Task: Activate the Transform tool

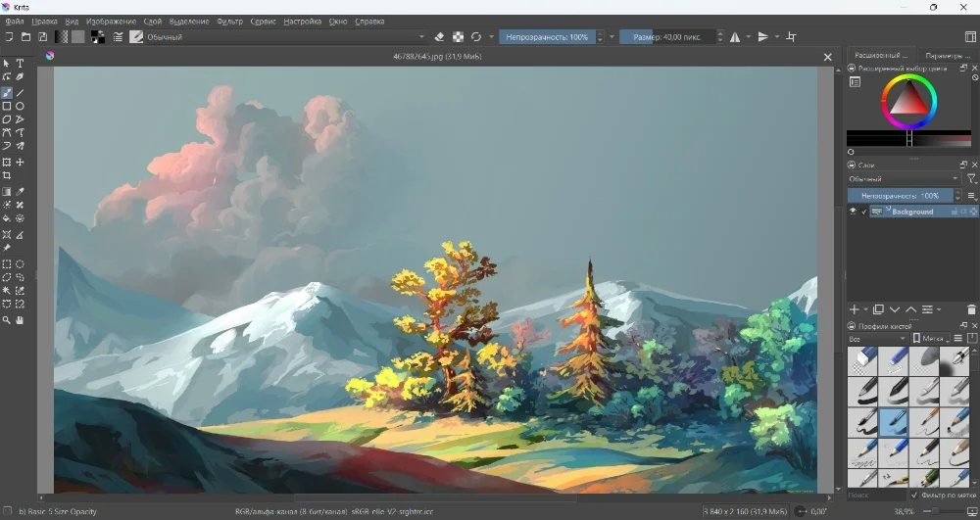Action: coord(7,163)
